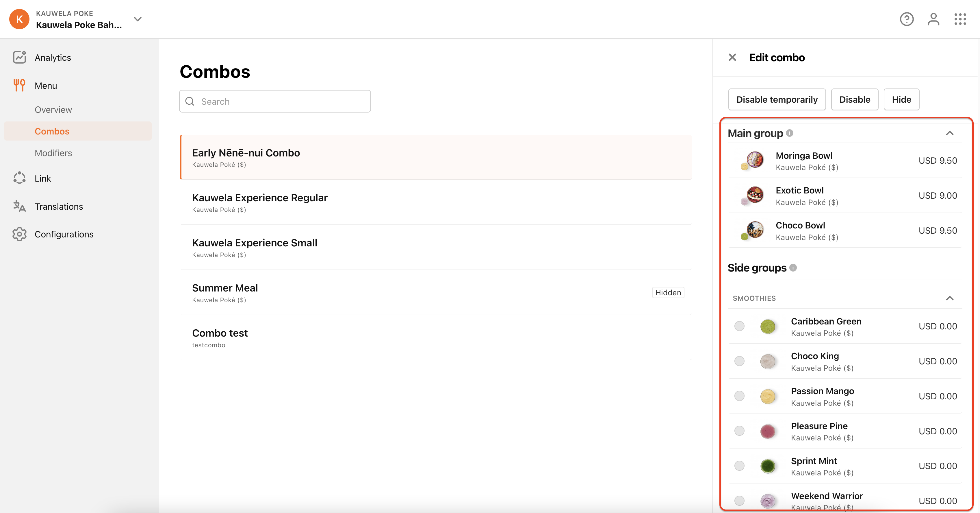Select the Sprint Mint radio button
Screen dimensions: 980x513
click(x=739, y=466)
